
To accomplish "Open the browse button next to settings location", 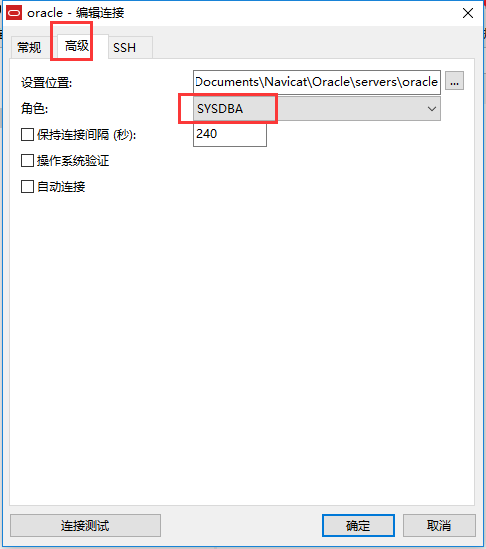I will 454,81.
